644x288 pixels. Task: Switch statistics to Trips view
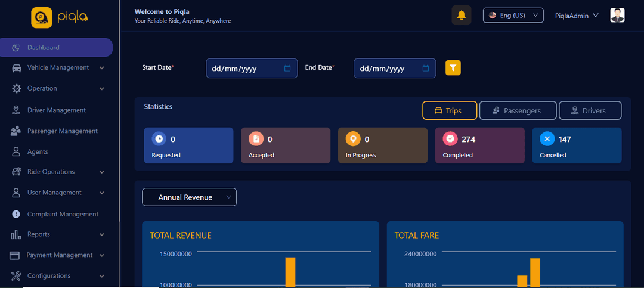tap(450, 110)
